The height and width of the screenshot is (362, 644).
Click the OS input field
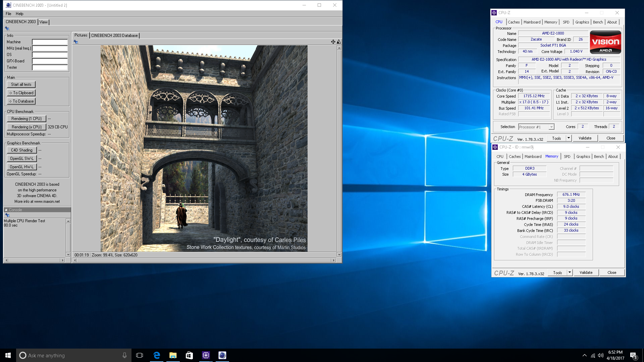click(50, 55)
